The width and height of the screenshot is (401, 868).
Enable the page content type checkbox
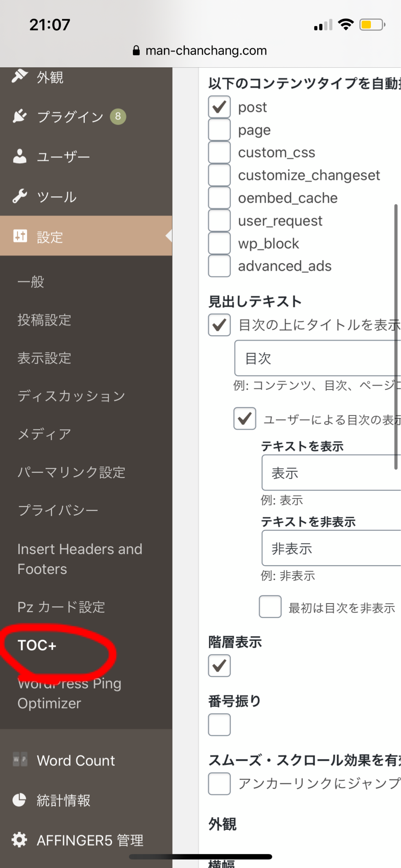(219, 130)
